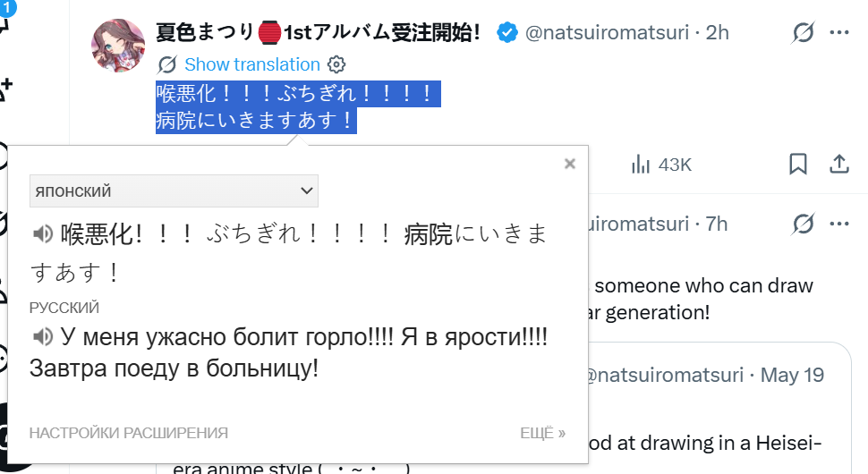The height and width of the screenshot is (474, 868).
Task: Click the Grok icon on the 7h tweet
Action: (x=803, y=224)
